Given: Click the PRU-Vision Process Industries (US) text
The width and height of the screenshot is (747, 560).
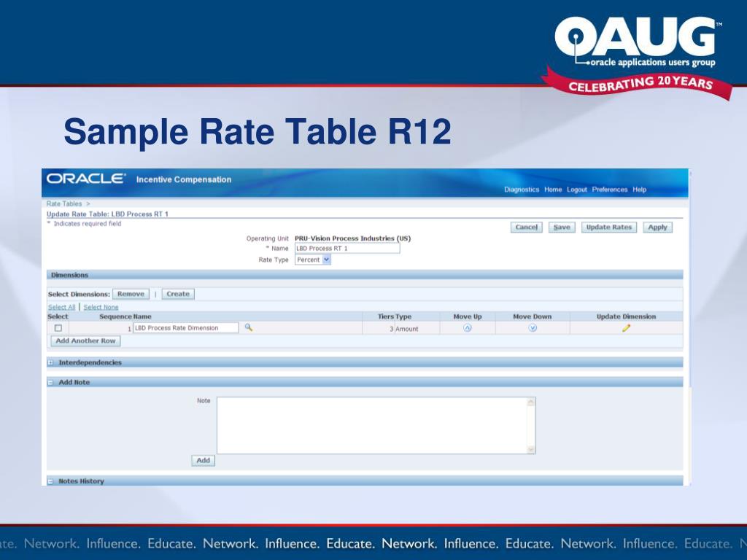Looking at the screenshot, I should point(352,238).
